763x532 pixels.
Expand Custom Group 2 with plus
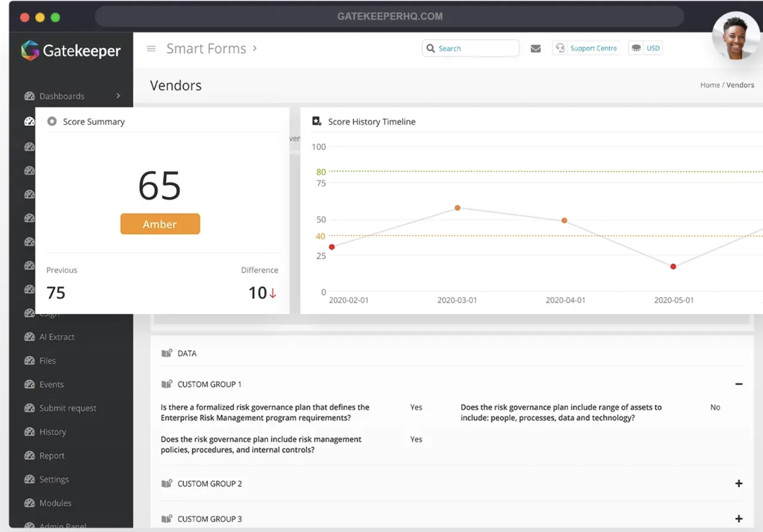point(738,483)
